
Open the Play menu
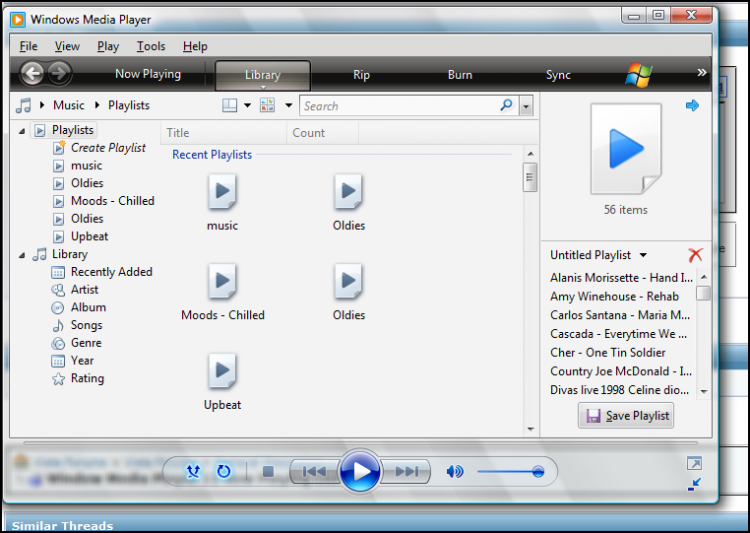[x=108, y=46]
